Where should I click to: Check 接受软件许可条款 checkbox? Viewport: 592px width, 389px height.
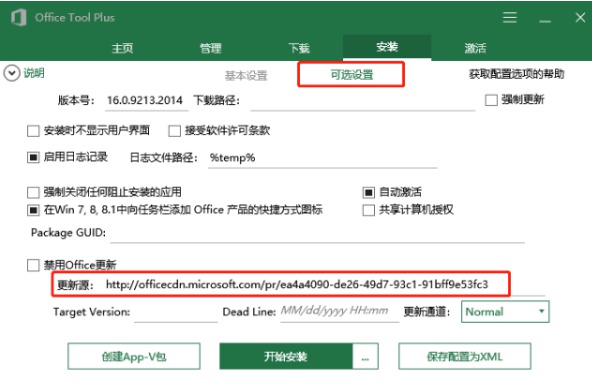tap(174, 131)
